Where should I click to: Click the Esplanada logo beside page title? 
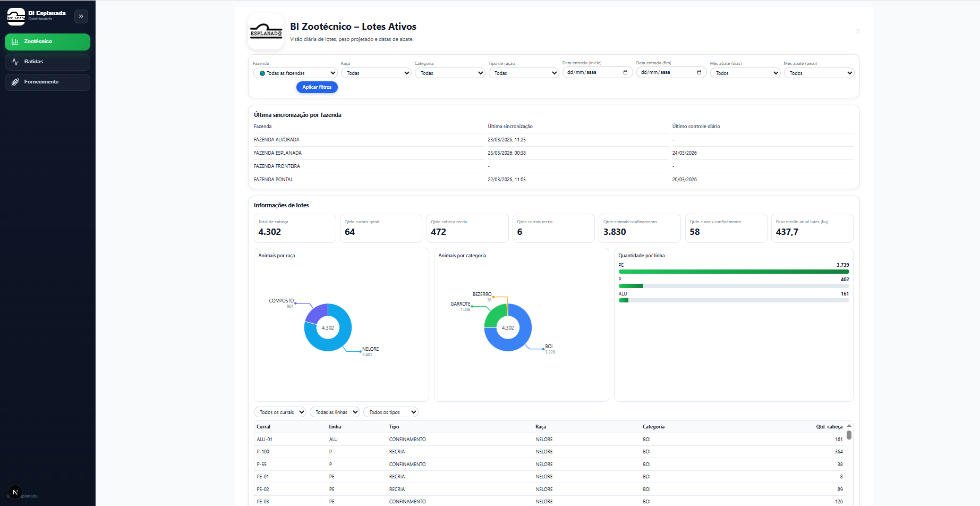[266, 31]
